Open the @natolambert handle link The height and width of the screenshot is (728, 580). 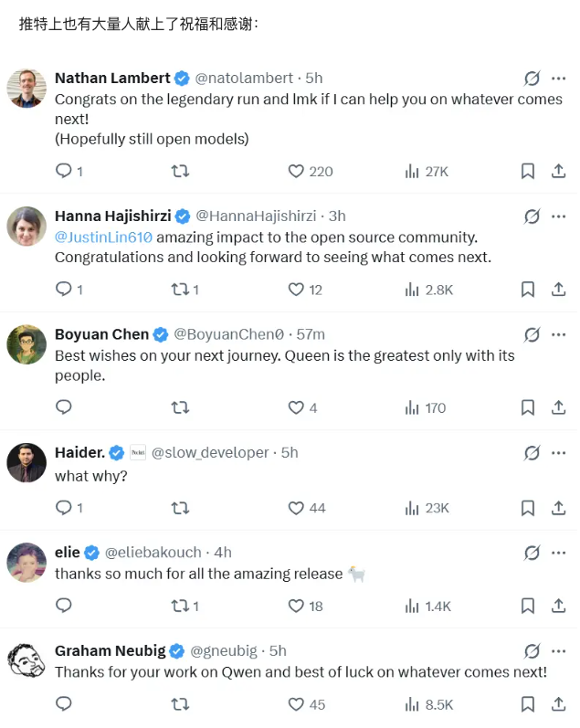point(244,79)
